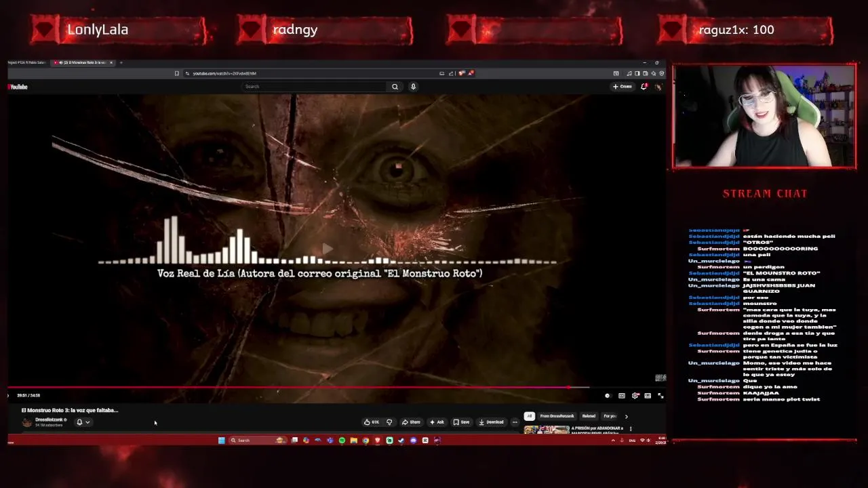Toggle the autoplay switch in the player
This screenshot has height=488, width=868.
(607, 396)
